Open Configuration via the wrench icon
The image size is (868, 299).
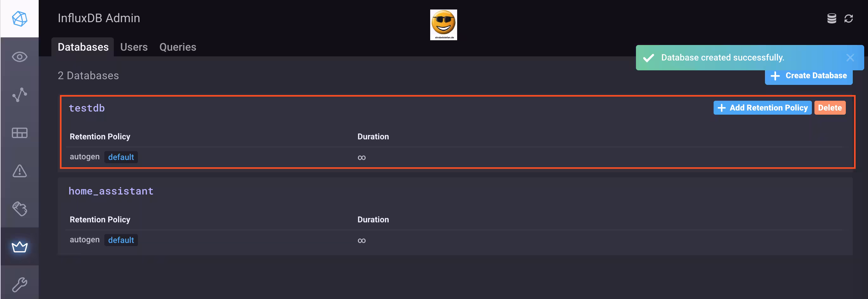coord(19,284)
